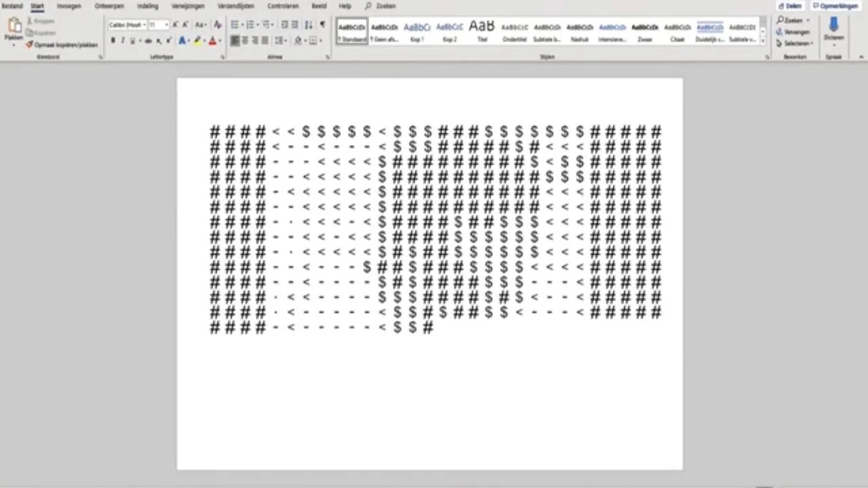Increase font size with the larger A icon

pyautogui.click(x=175, y=24)
